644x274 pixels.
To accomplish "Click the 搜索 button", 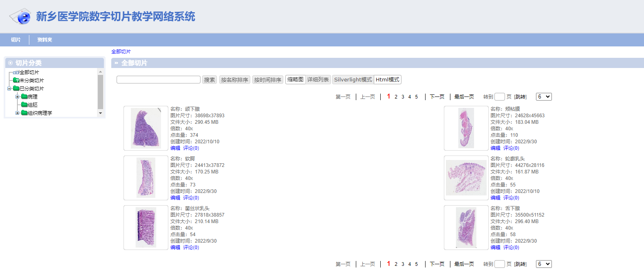I will [x=210, y=80].
